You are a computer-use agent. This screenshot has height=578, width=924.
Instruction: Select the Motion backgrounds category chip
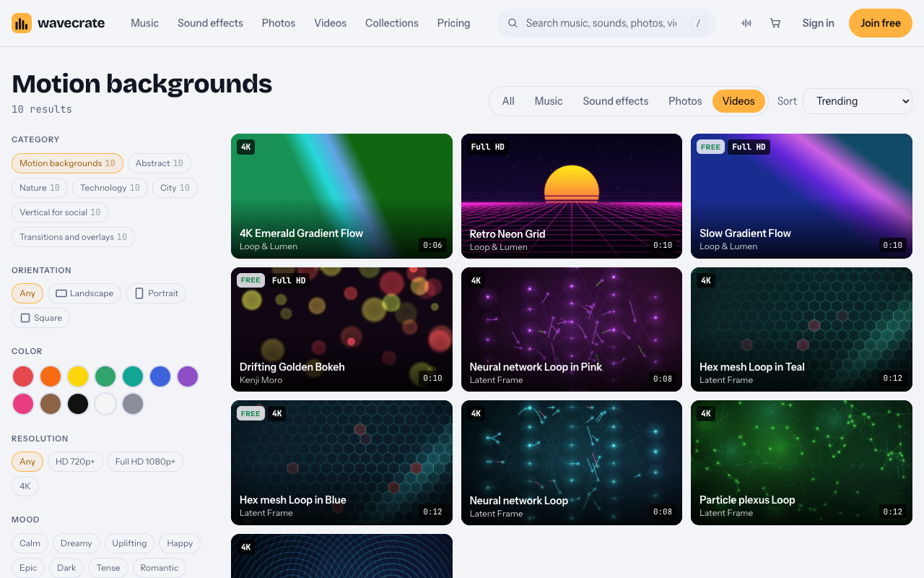tap(67, 163)
